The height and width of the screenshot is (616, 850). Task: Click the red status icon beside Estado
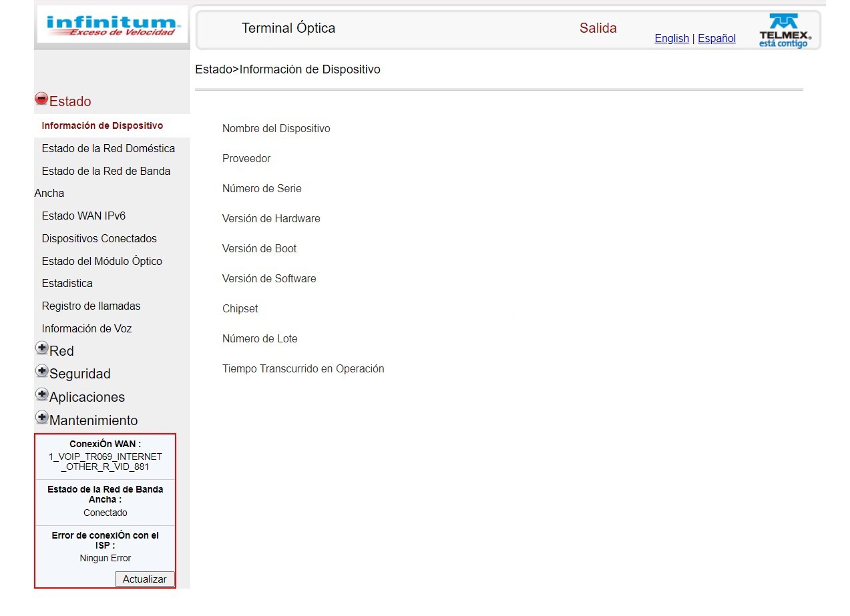point(41,98)
